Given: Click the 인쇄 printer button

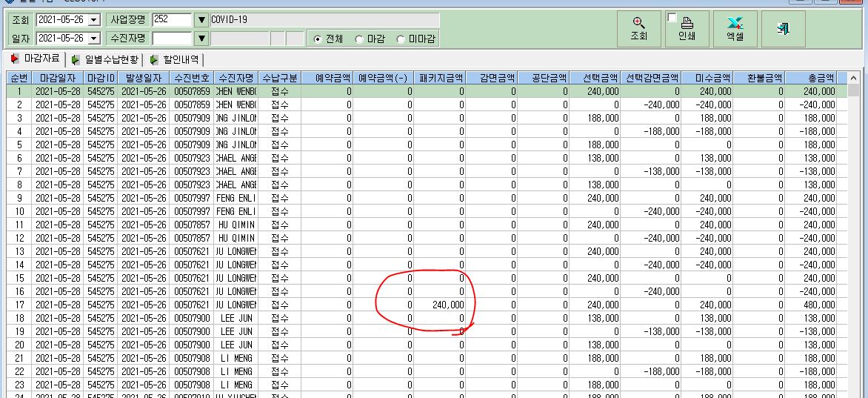Looking at the screenshot, I should pyautogui.click(x=687, y=30).
